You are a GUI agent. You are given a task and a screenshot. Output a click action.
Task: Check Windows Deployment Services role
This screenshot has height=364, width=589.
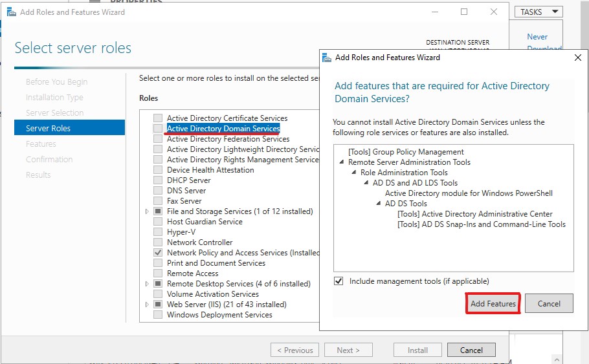(x=158, y=314)
